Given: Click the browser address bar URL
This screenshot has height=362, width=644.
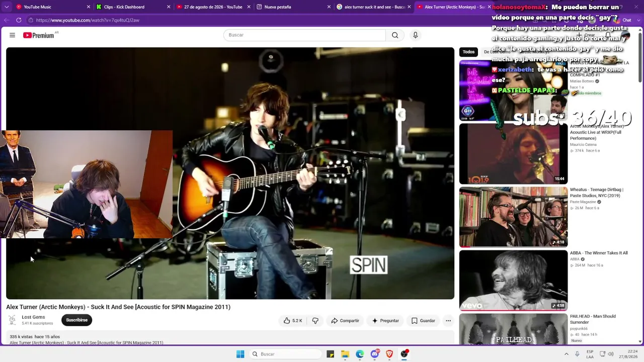Looking at the screenshot, I should 88,20.
